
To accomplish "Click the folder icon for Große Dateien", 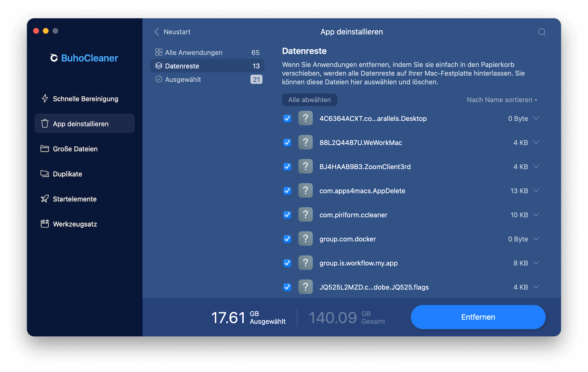I will coord(45,149).
